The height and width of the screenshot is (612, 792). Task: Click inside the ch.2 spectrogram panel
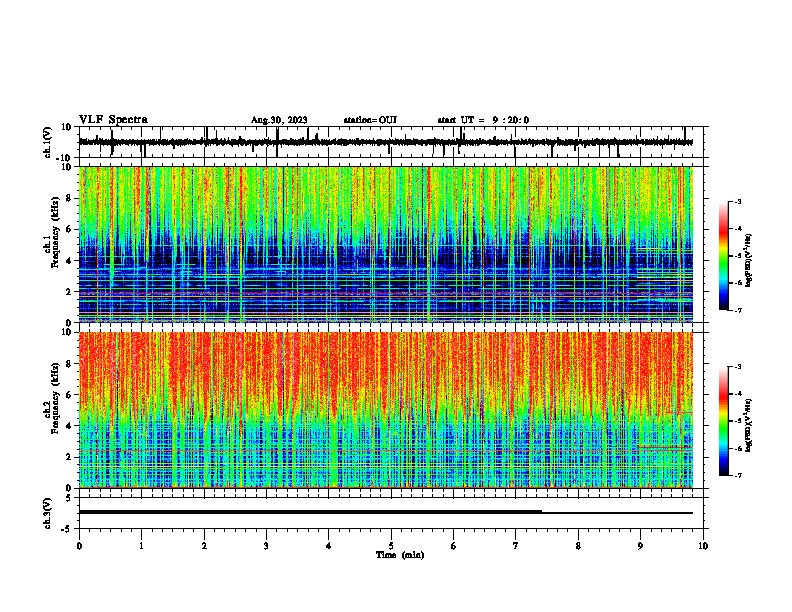coord(385,410)
